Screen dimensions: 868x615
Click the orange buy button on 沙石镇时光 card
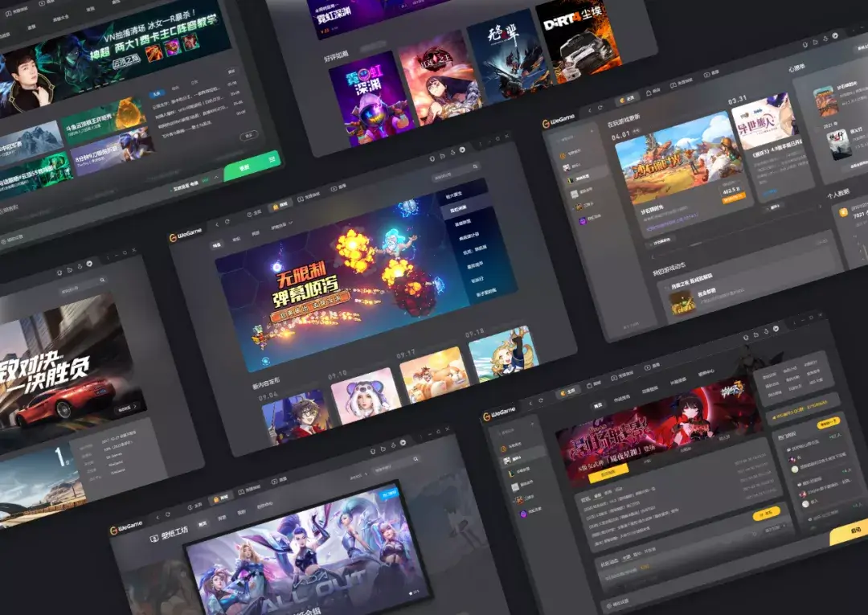(x=734, y=197)
